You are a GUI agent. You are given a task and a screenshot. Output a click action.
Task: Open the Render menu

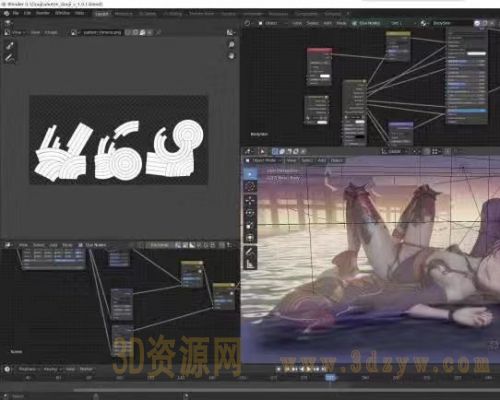click(x=43, y=13)
